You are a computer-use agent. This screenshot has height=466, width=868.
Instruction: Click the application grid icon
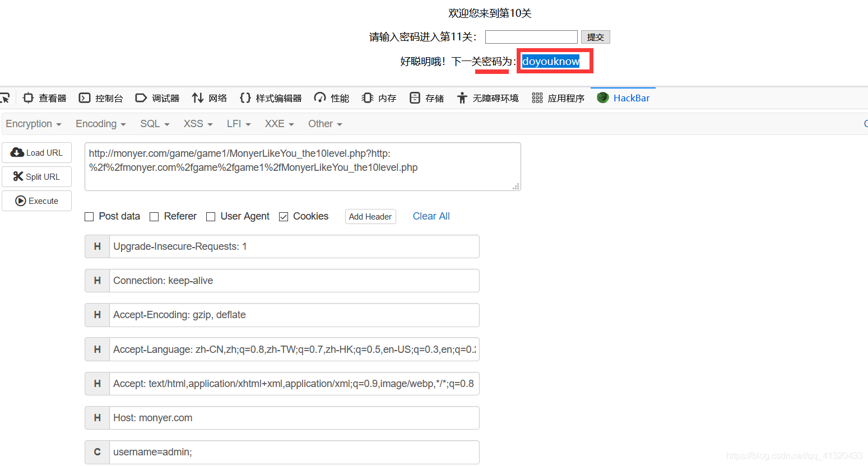coord(537,98)
